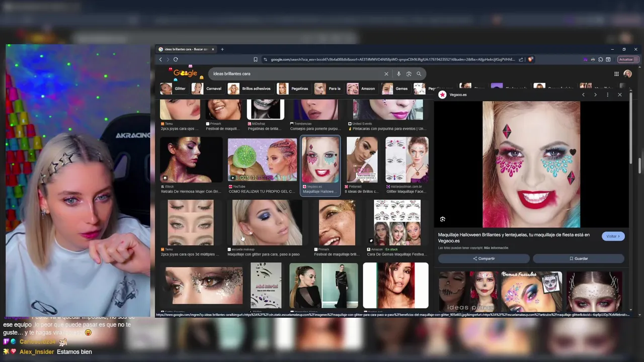
Task: Clear the Google search box with X
Action: [386, 74]
